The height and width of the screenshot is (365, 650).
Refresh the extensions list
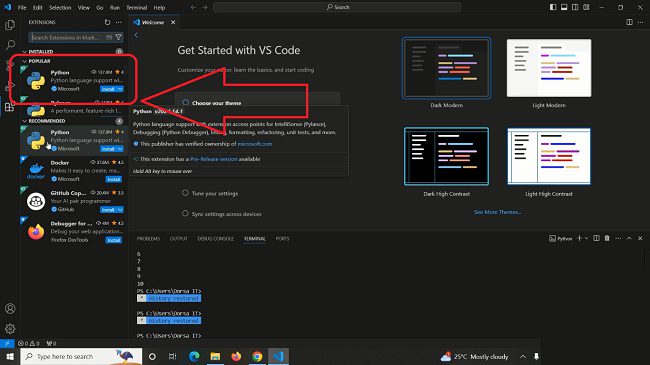[107, 22]
